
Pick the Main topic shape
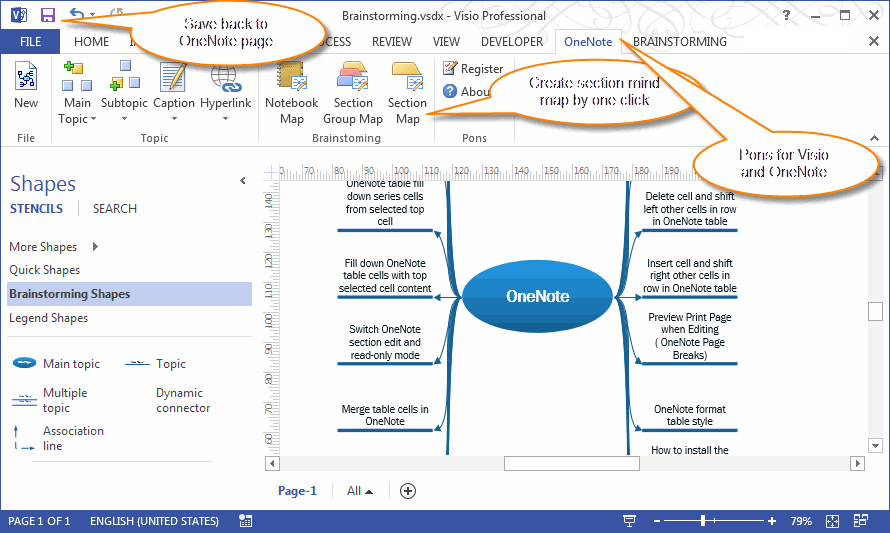pyautogui.click(x=56, y=363)
